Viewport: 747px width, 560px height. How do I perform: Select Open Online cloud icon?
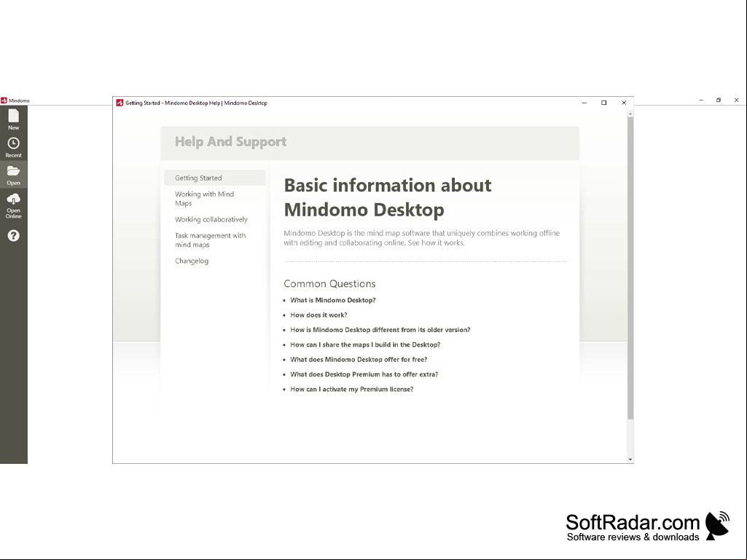pyautogui.click(x=13, y=205)
